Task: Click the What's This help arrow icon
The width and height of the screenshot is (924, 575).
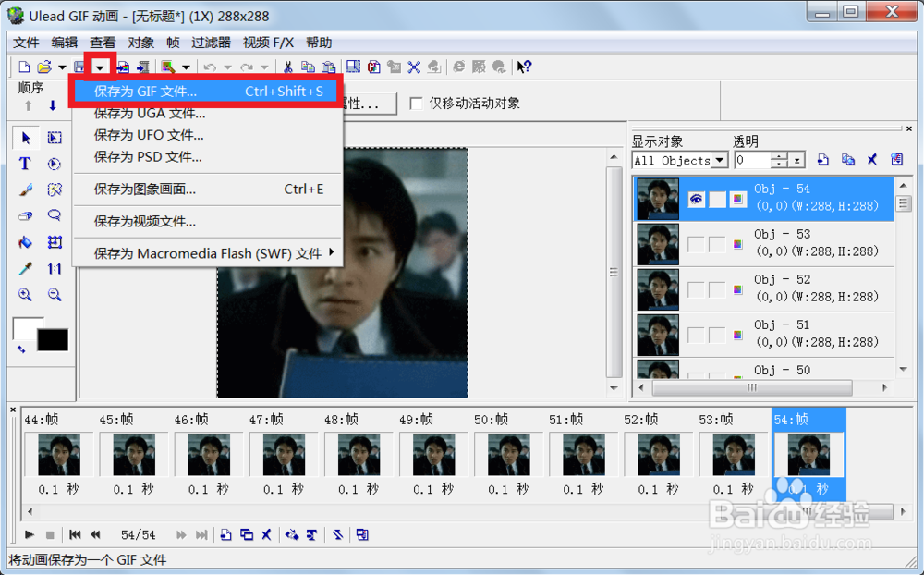Action: click(x=524, y=67)
